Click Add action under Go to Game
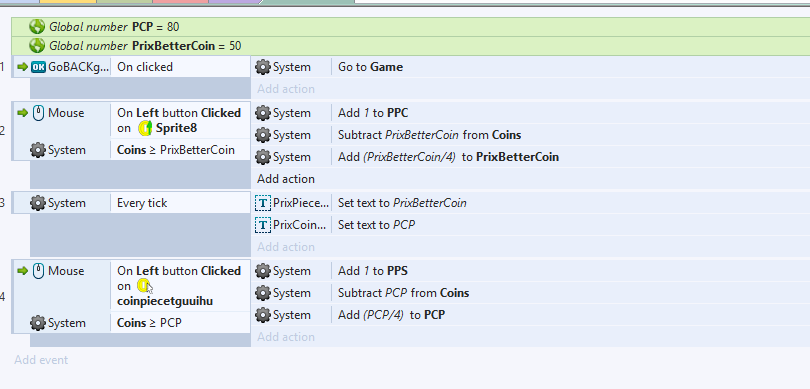The width and height of the screenshot is (810, 389). [286, 89]
